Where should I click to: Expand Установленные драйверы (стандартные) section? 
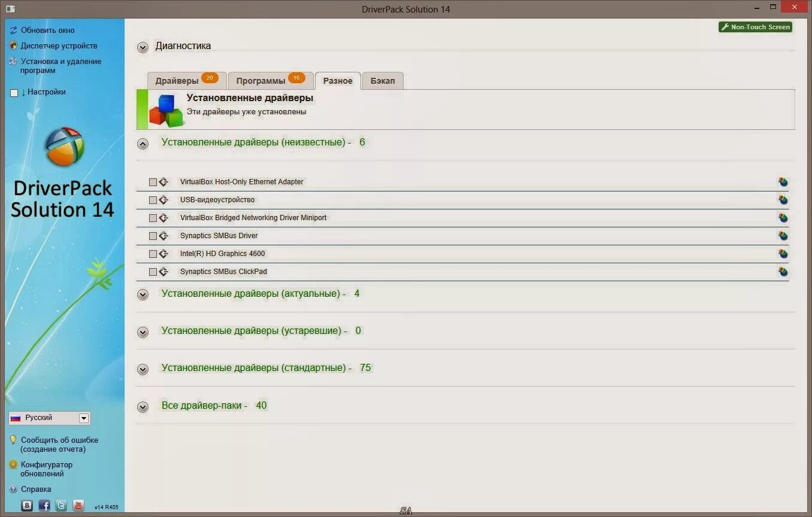[x=143, y=369]
